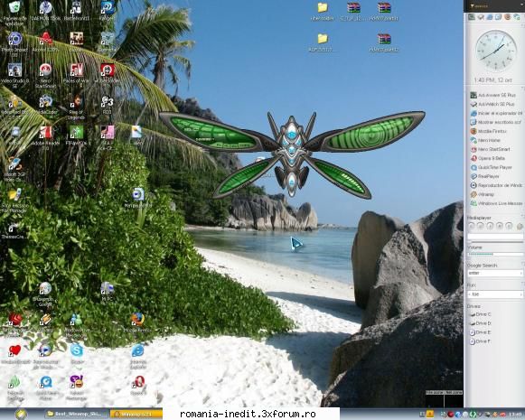Click the analog clock widget

coord(495,51)
